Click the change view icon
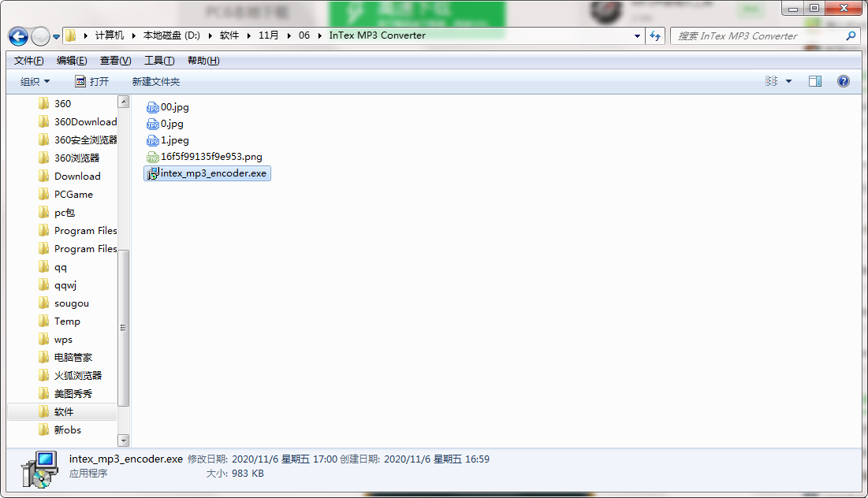 (x=771, y=81)
